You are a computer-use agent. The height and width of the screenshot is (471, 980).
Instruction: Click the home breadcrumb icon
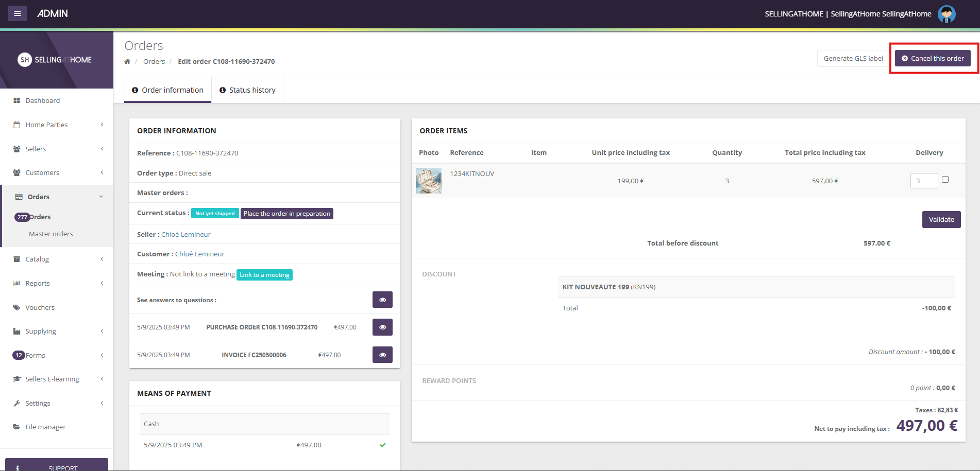click(x=127, y=62)
